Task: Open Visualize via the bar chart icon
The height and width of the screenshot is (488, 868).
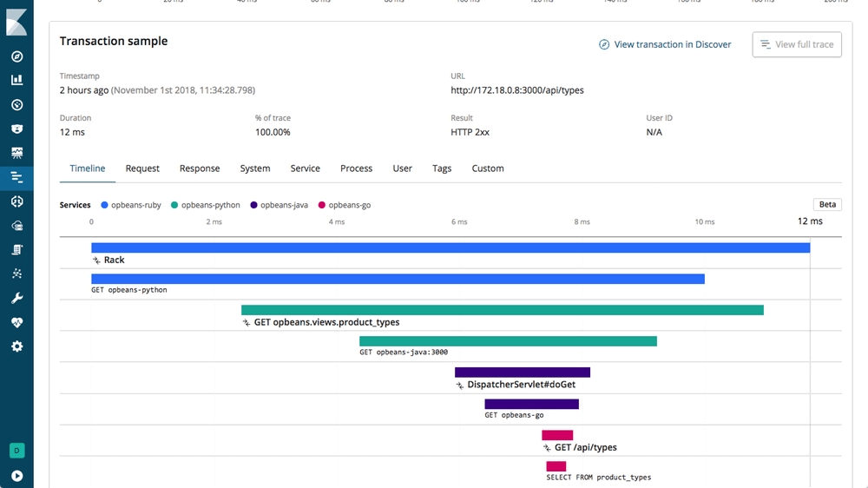Action: point(16,80)
